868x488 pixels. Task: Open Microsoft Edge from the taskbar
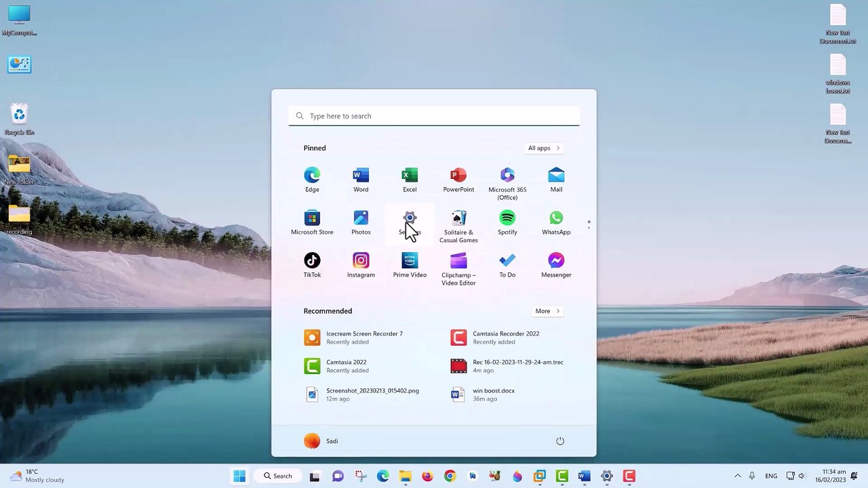pyautogui.click(x=382, y=476)
